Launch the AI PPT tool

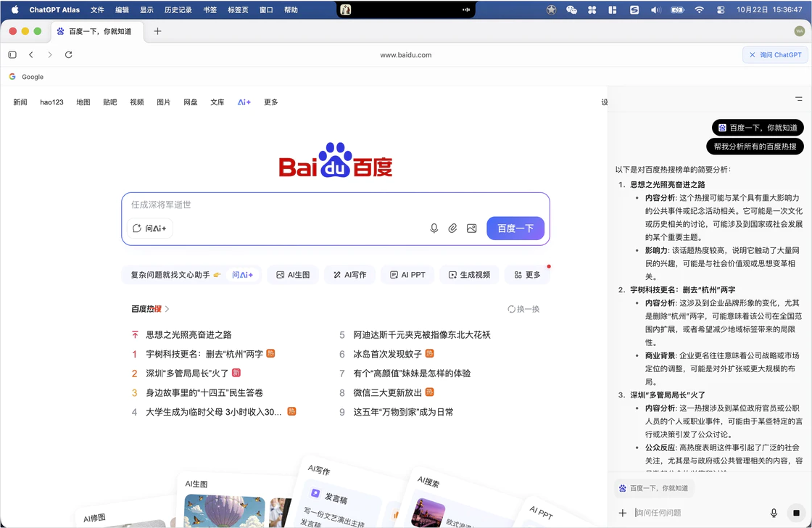coord(407,274)
